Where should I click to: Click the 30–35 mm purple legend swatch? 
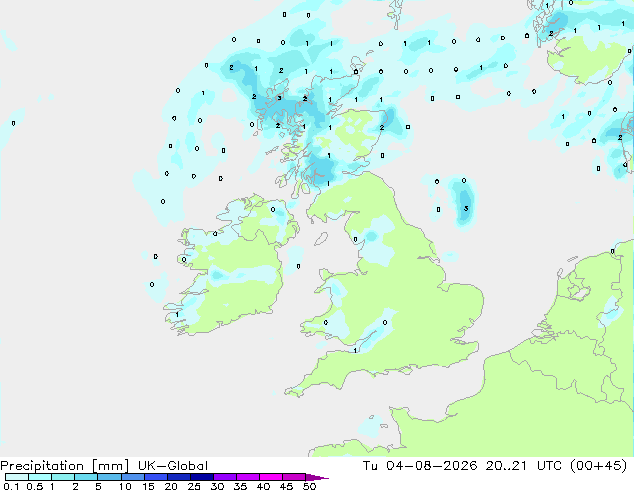tap(225, 477)
